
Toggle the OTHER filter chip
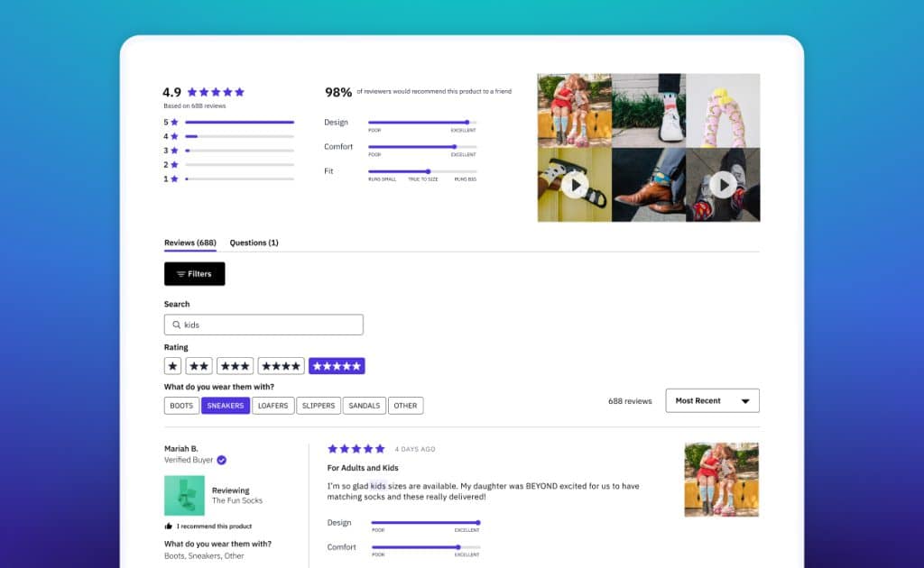405,406
